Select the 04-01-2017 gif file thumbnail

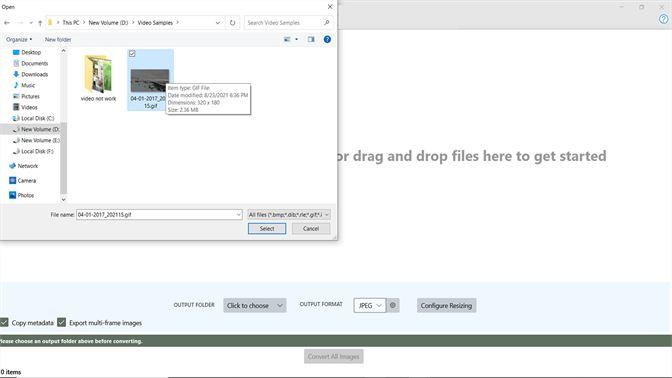tap(150, 81)
